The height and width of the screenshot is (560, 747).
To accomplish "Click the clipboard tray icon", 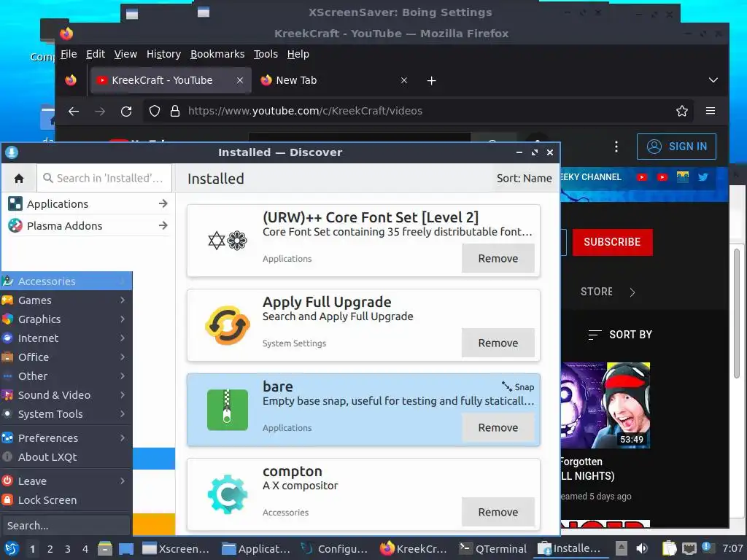I will click(x=669, y=548).
